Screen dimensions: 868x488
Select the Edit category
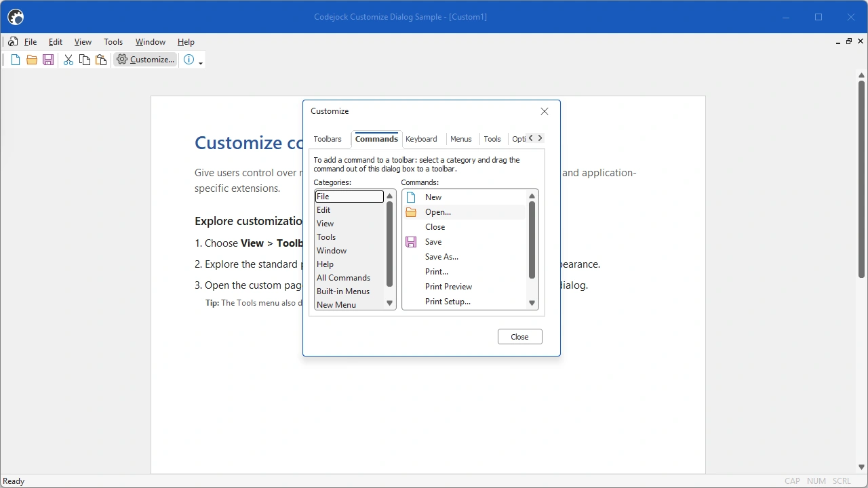[x=349, y=210]
